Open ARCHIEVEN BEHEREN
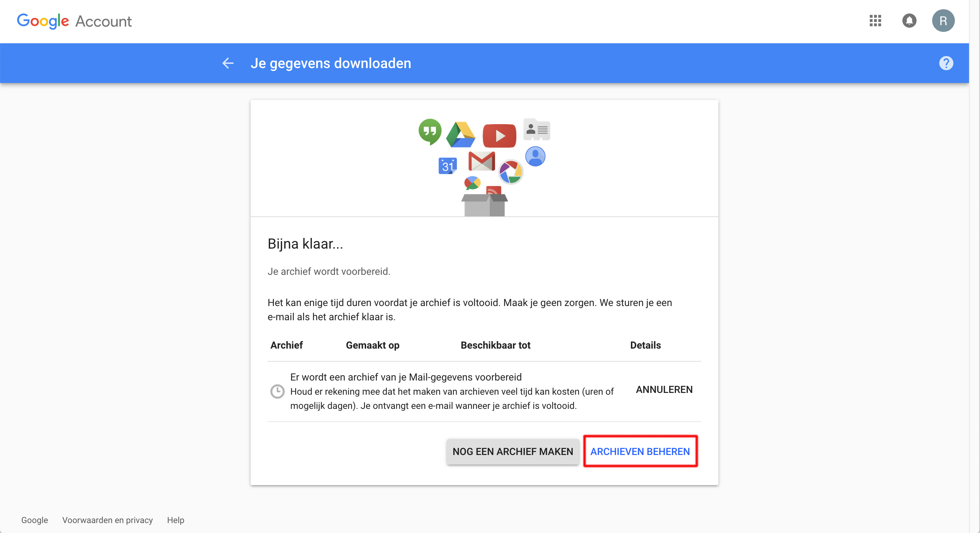980x533 pixels. pos(640,451)
